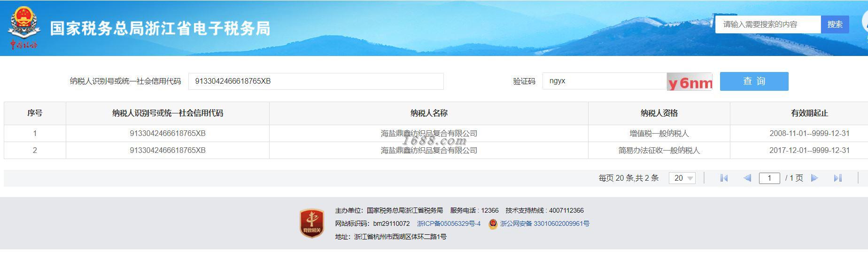Select row 1 sequence number cell

35,134
